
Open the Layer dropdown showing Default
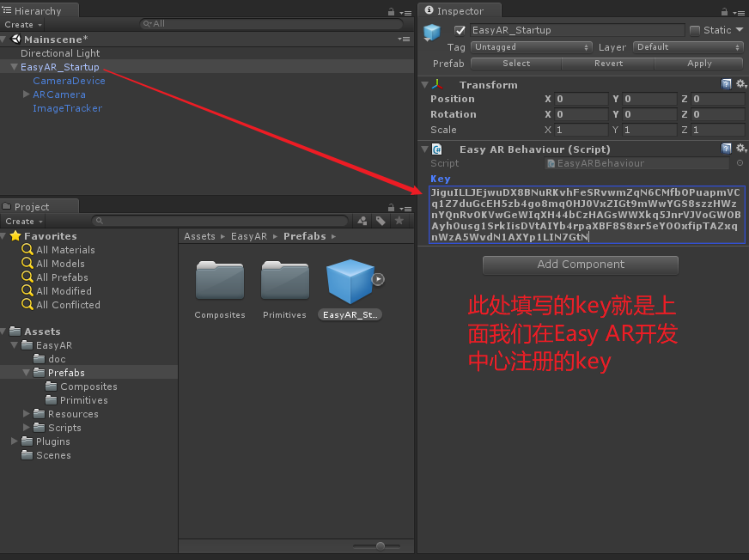[688, 47]
